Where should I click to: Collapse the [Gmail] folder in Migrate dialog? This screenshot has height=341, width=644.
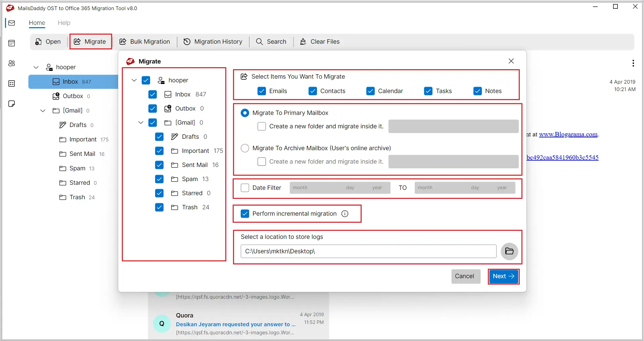[141, 123]
